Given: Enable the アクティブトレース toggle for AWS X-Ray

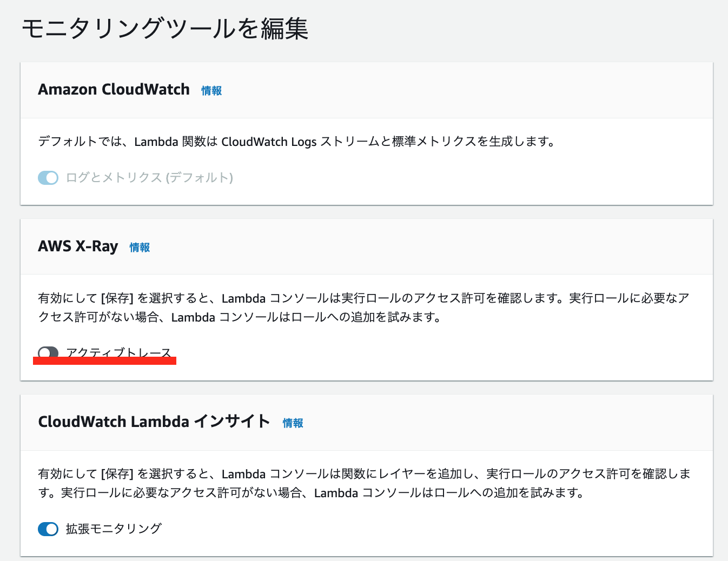Looking at the screenshot, I should (x=48, y=352).
